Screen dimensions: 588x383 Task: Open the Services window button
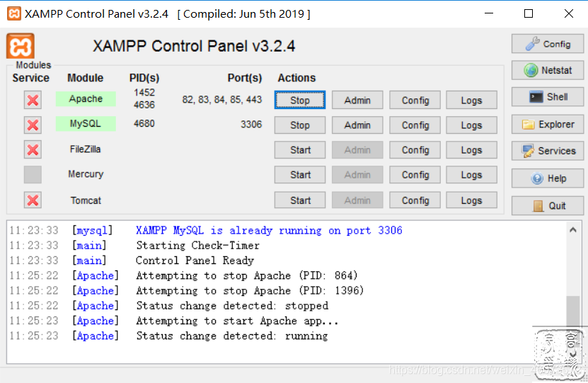548,151
